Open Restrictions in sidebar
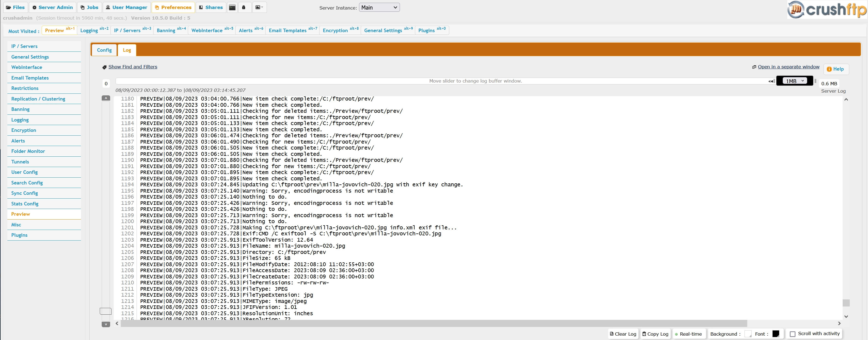This screenshot has height=340, width=868. 44,88
